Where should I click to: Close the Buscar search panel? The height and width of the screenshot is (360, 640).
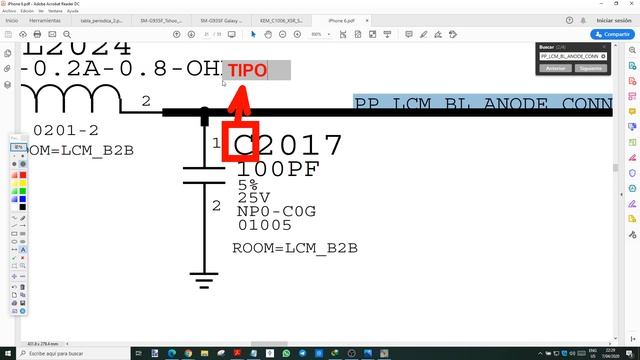tap(604, 47)
